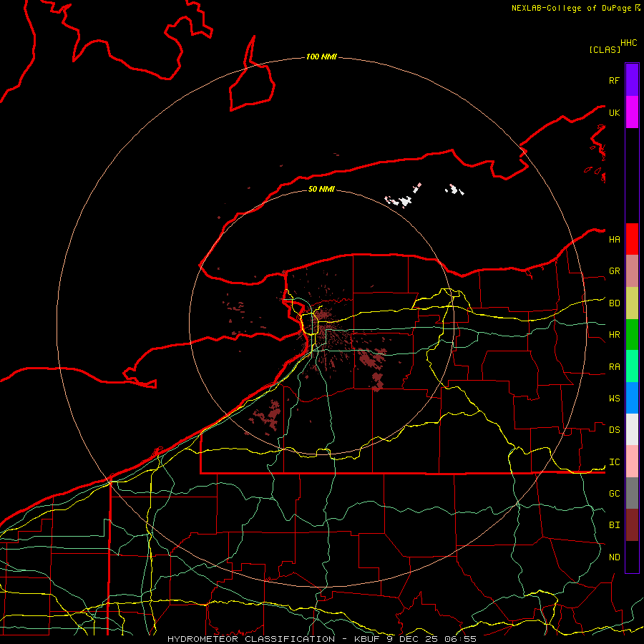The height and width of the screenshot is (644, 644).
Task: Click the RF legend label
Action: (x=614, y=80)
